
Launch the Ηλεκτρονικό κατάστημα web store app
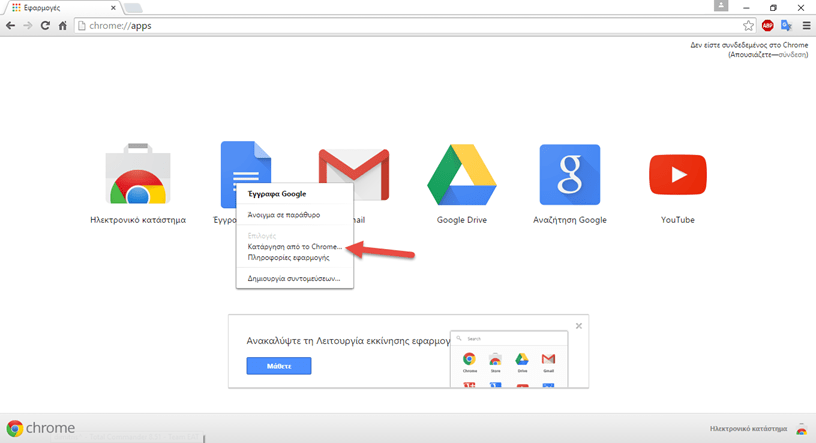coord(138,174)
